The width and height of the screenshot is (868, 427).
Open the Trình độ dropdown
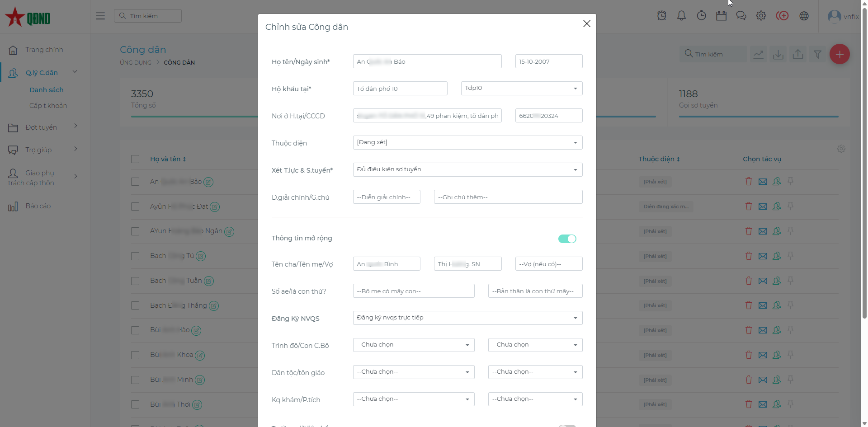tap(414, 345)
